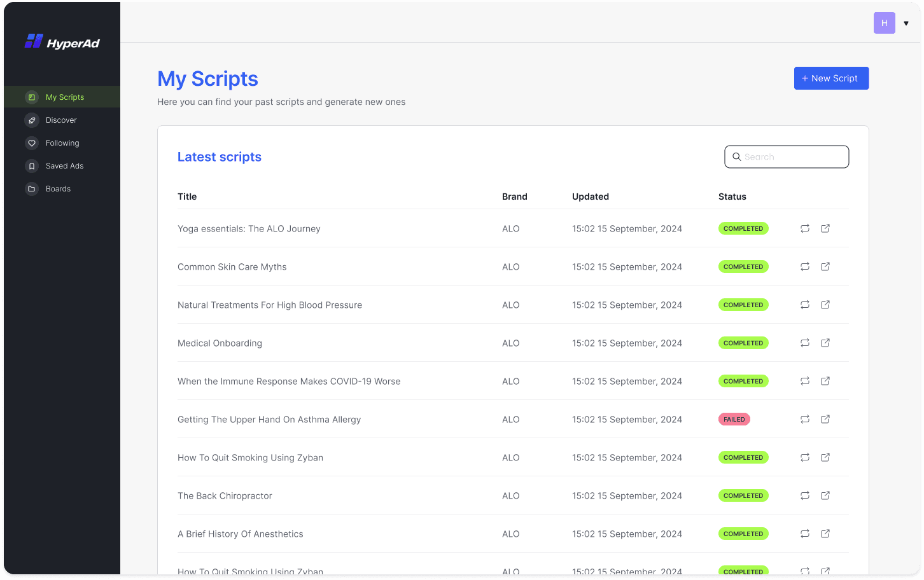The width and height of the screenshot is (924, 580).
Task: Sort by the Updated column header
Action: 590,197
